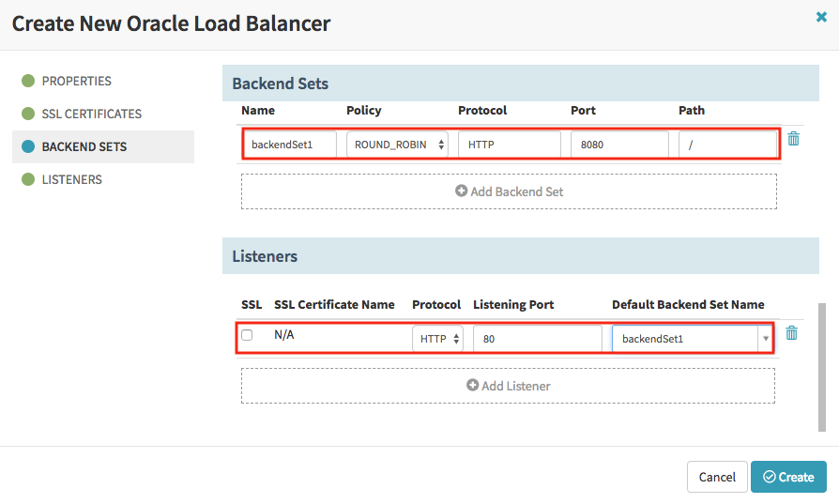Open the SSL Certificates step
839x504 pixels.
91,114
